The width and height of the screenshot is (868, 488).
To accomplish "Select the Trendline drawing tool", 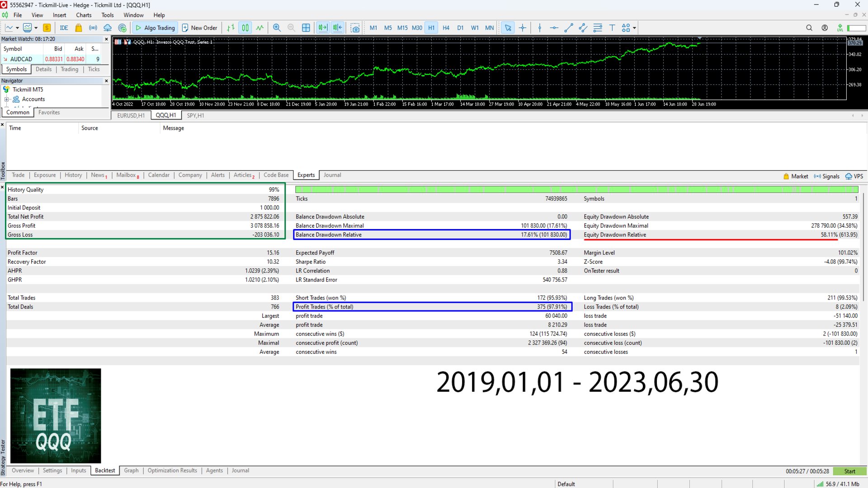I will 569,28.
